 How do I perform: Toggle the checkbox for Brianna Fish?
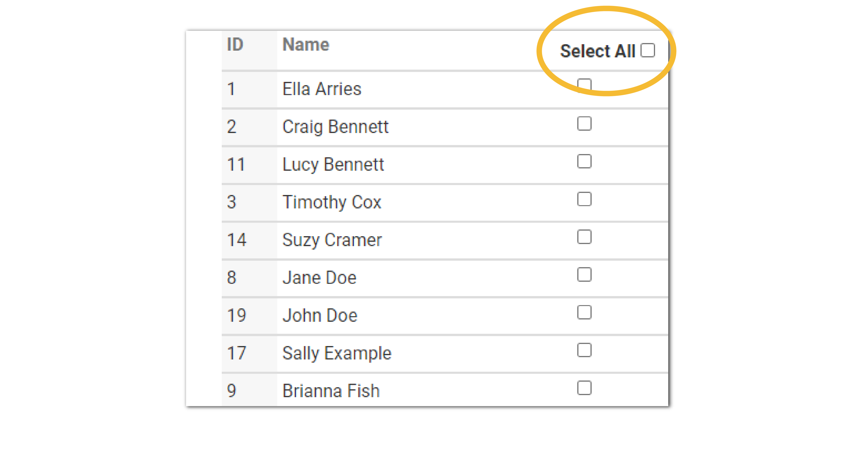click(584, 388)
